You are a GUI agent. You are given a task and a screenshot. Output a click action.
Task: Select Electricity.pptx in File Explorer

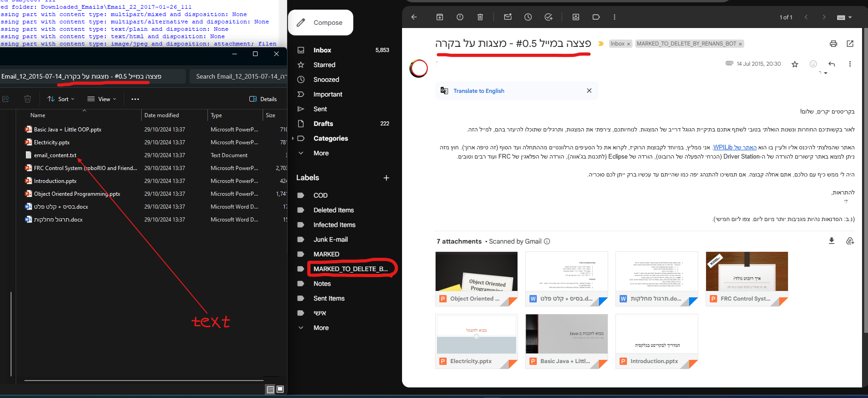coord(52,142)
